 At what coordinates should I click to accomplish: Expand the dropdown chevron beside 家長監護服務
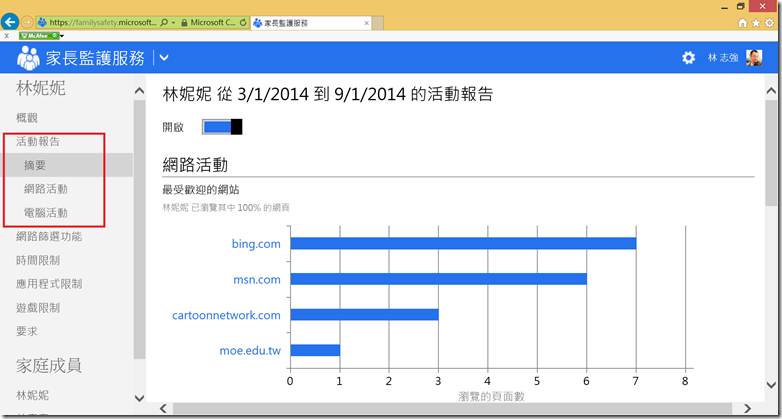click(164, 59)
